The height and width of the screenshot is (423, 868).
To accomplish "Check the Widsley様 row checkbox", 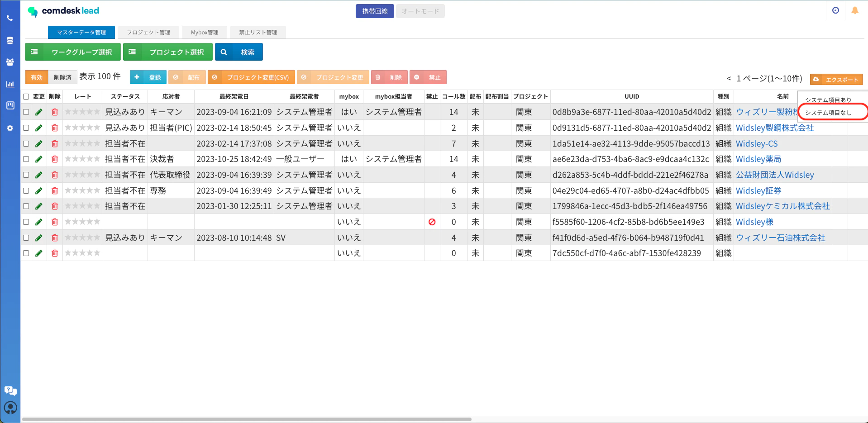I will [26, 222].
